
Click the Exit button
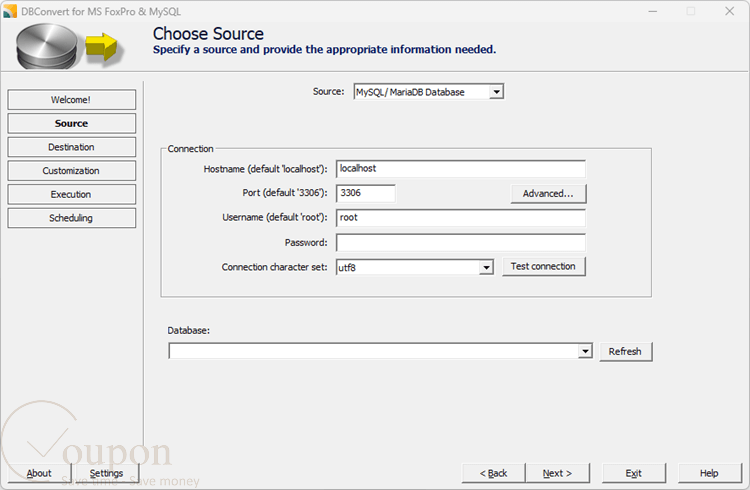click(634, 473)
